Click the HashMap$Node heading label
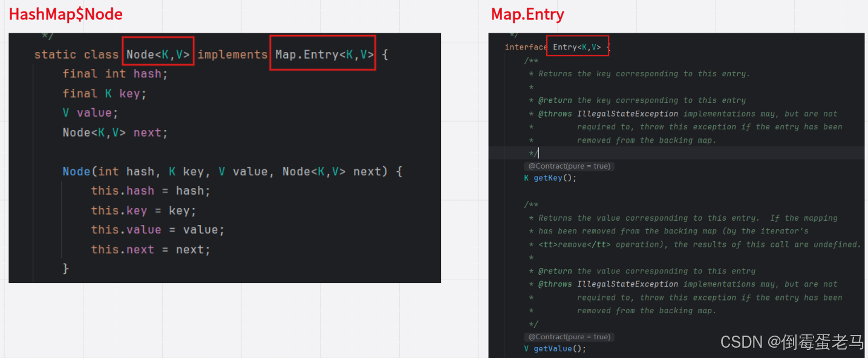 pyautogui.click(x=65, y=13)
